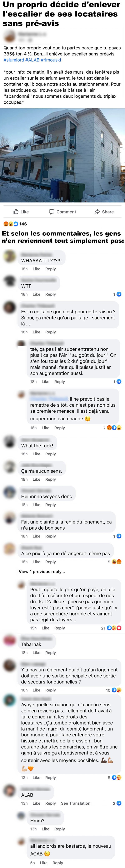125x868 pixels.
Task: Like the WHAAAATTT???!!! comment
Action: (x=36, y=269)
